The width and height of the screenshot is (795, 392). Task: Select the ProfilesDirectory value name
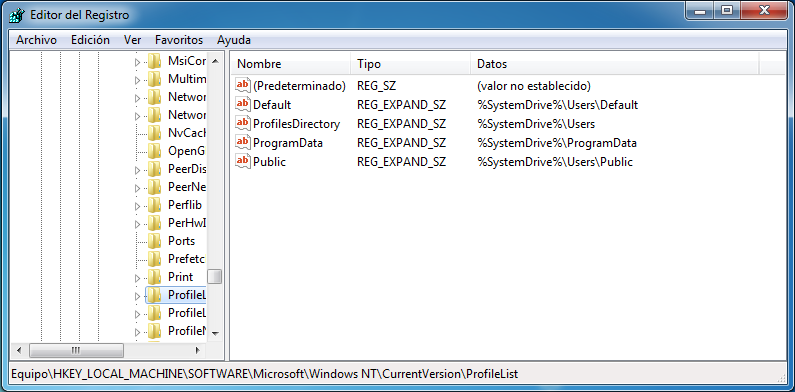click(x=297, y=124)
